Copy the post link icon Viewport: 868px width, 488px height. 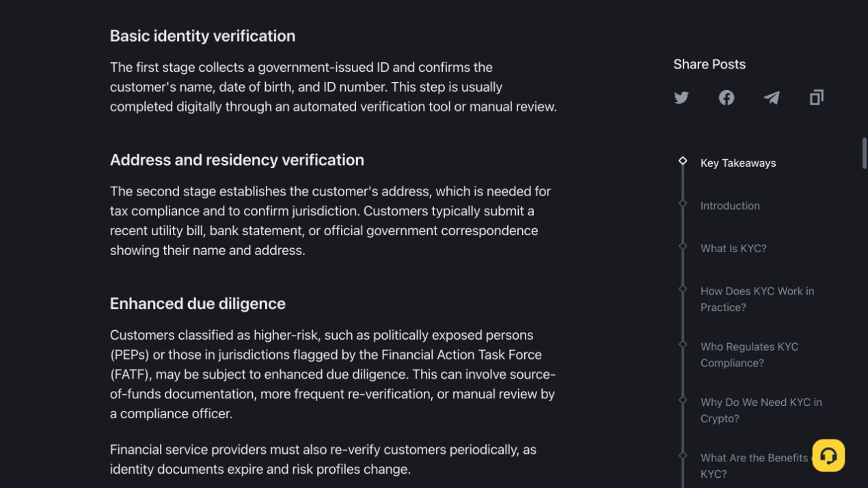click(x=817, y=98)
